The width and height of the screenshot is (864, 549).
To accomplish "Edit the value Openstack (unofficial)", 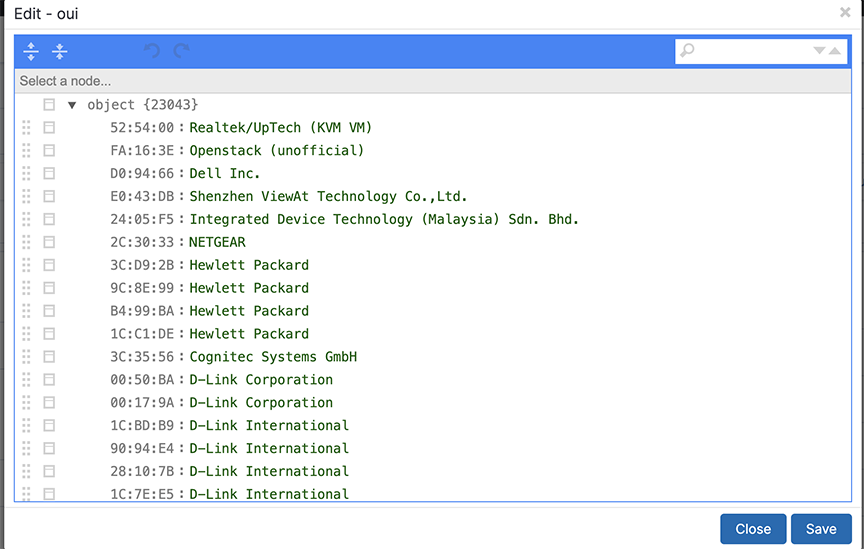I will click(x=277, y=150).
